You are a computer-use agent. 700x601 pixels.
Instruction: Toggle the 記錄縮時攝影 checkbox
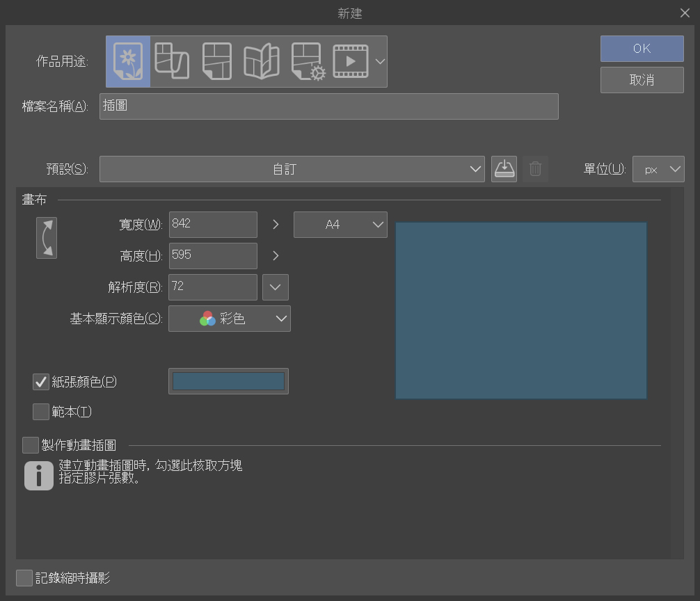tap(24, 578)
